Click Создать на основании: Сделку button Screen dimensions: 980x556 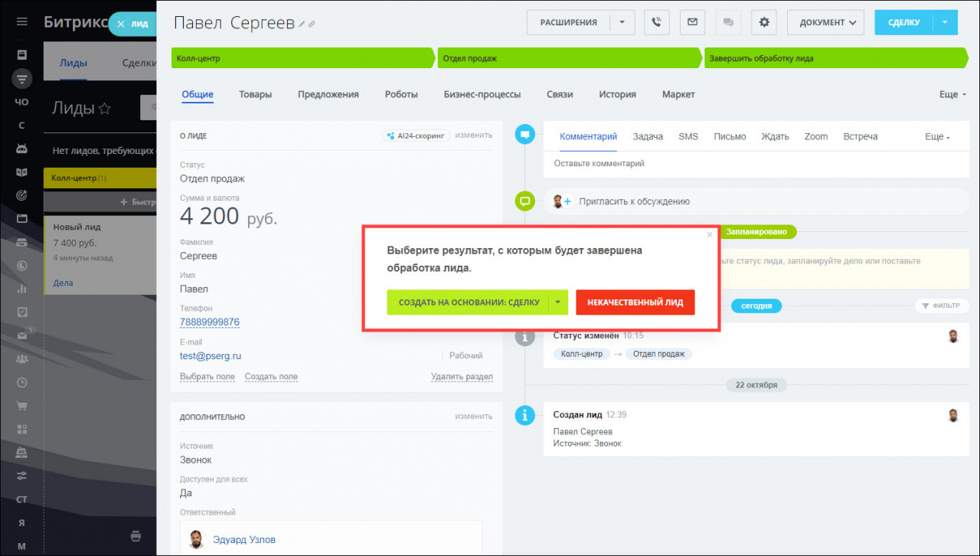468,303
